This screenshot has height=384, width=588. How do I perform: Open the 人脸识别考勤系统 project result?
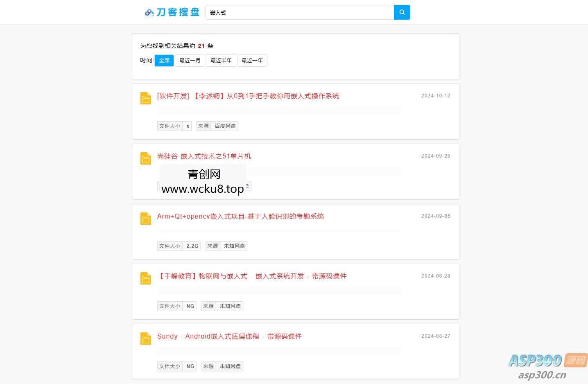[240, 216]
